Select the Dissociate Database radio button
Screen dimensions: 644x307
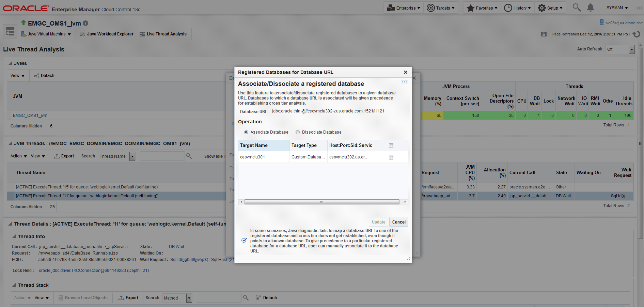[x=297, y=132]
